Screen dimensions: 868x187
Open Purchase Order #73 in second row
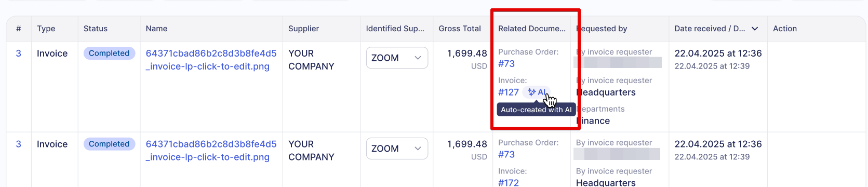click(506, 154)
